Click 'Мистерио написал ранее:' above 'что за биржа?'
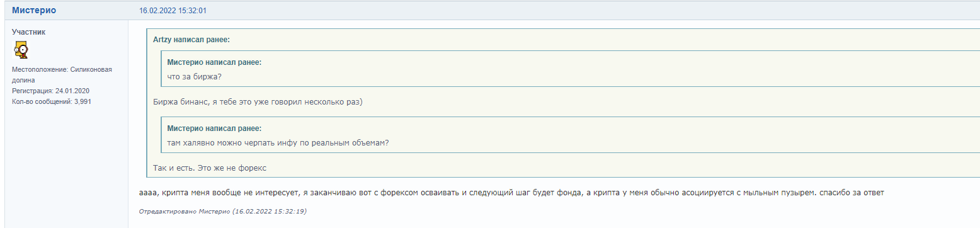Screen dimensions: 980x228 [x=214, y=62]
